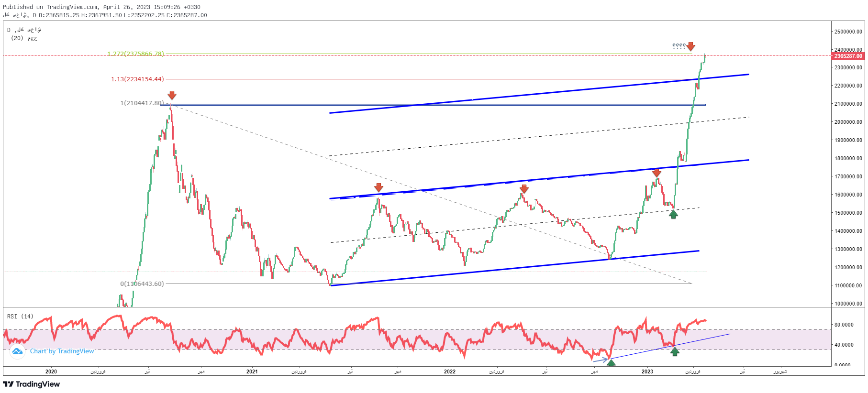Click the green up arrow under the price candles
The height and width of the screenshot is (393, 868).
[673, 214]
